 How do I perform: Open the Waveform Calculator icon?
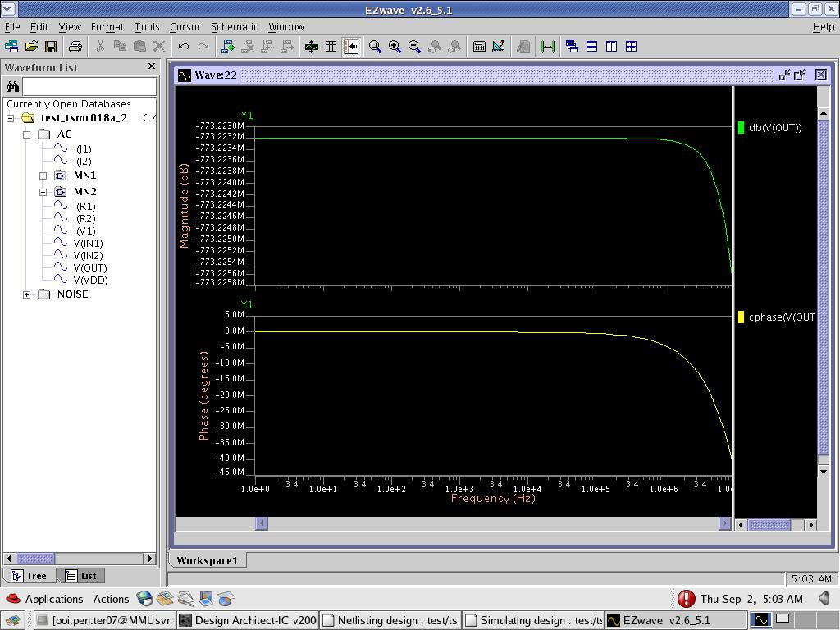tap(480, 47)
